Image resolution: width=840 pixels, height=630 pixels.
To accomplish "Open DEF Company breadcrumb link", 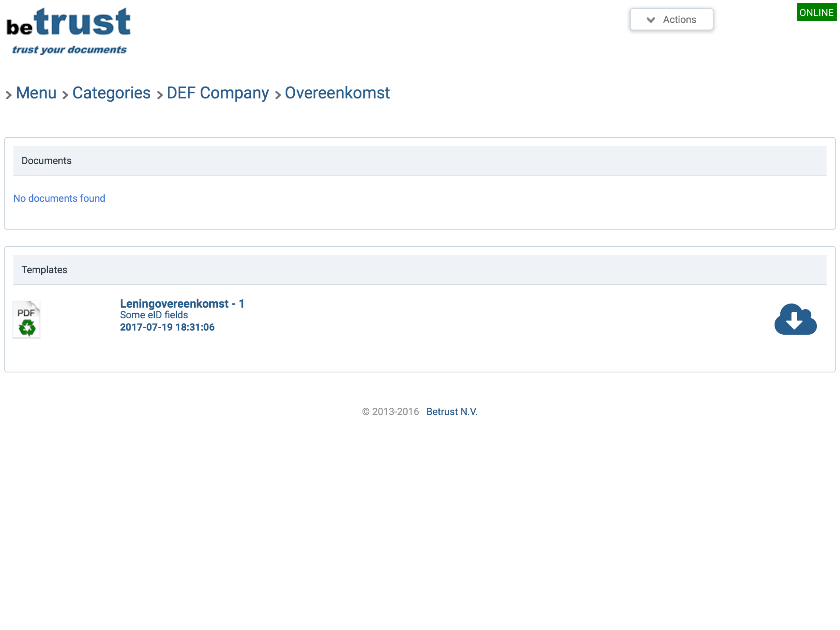I will point(218,93).
